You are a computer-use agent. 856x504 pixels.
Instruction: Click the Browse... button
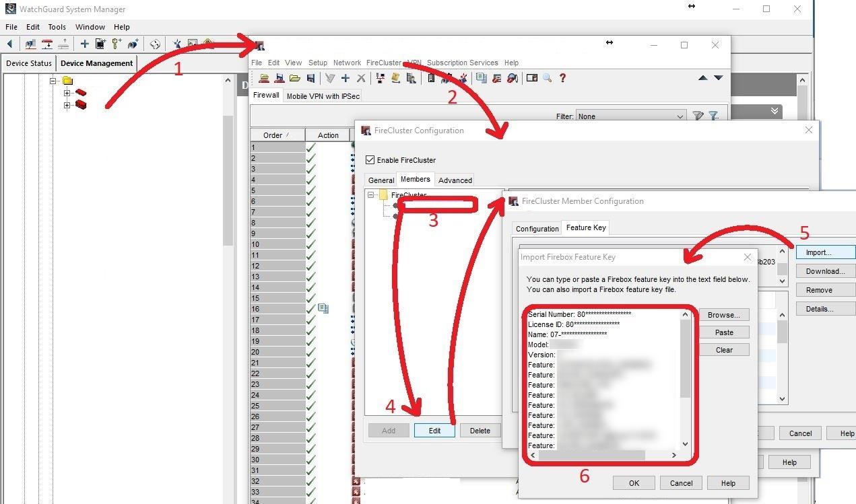(x=723, y=315)
